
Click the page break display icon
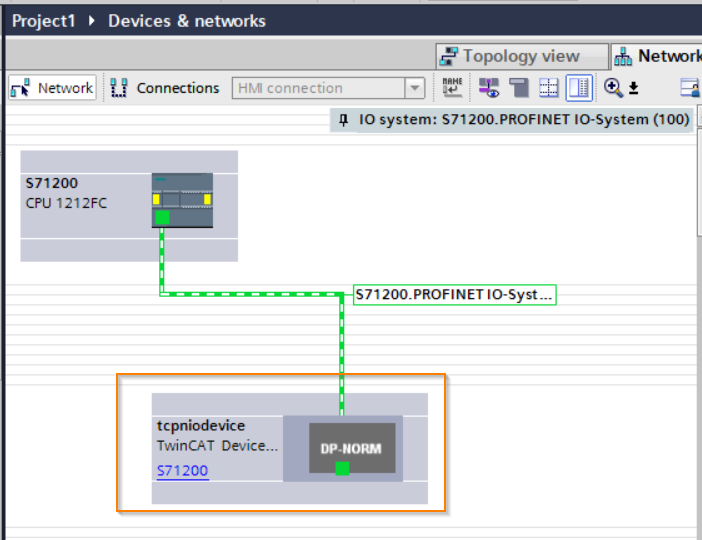(519, 87)
